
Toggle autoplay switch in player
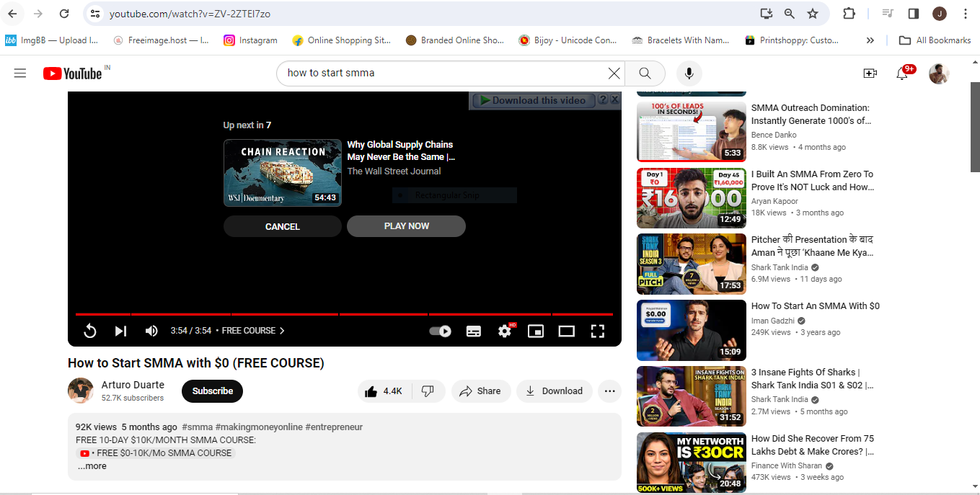(x=440, y=331)
